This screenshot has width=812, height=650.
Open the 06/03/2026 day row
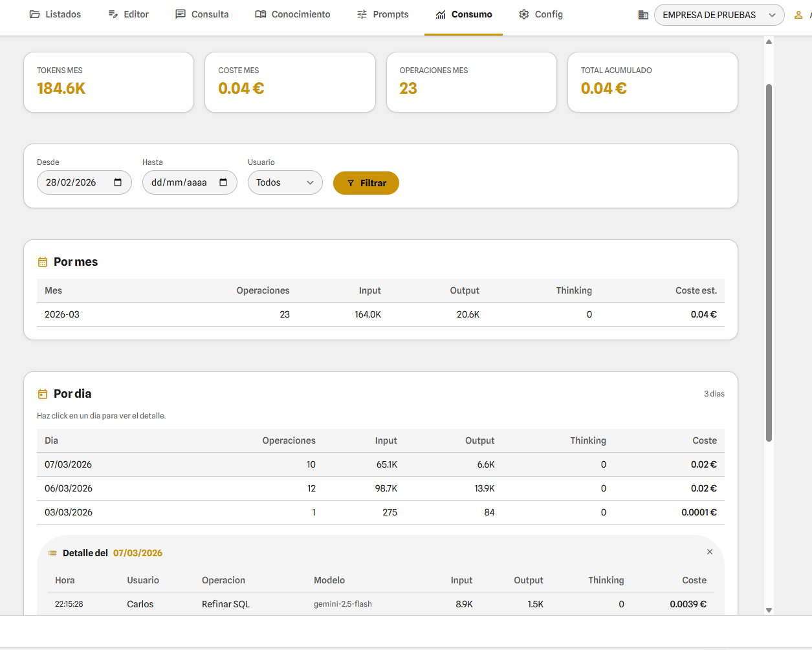tap(380, 488)
